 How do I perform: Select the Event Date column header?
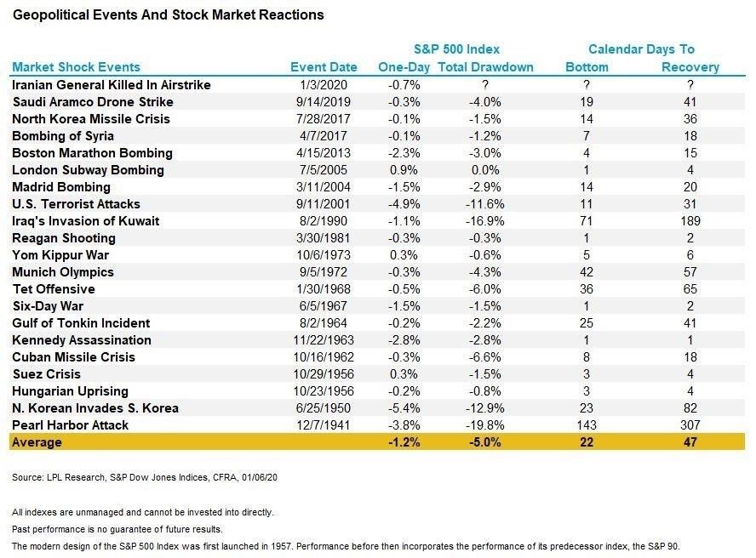[324, 67]
